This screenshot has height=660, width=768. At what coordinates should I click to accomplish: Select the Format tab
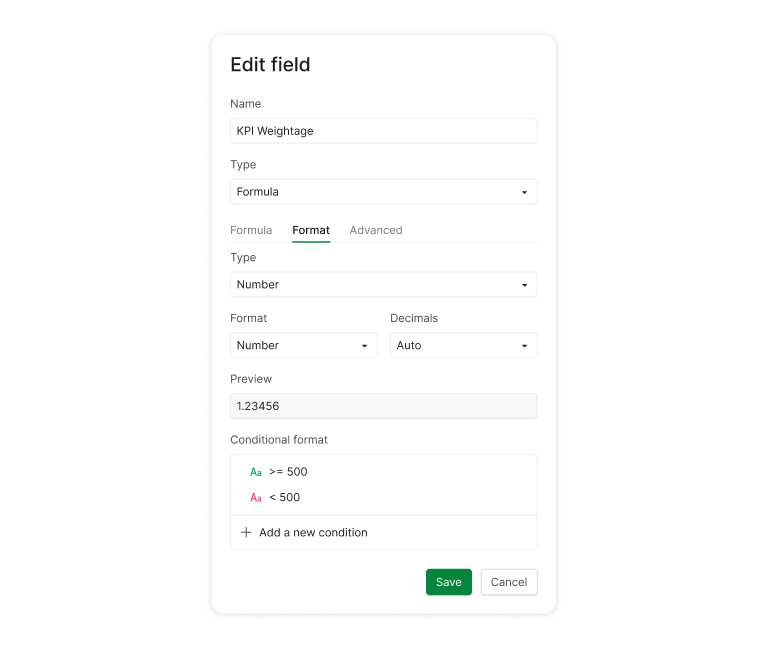(311, 230)
